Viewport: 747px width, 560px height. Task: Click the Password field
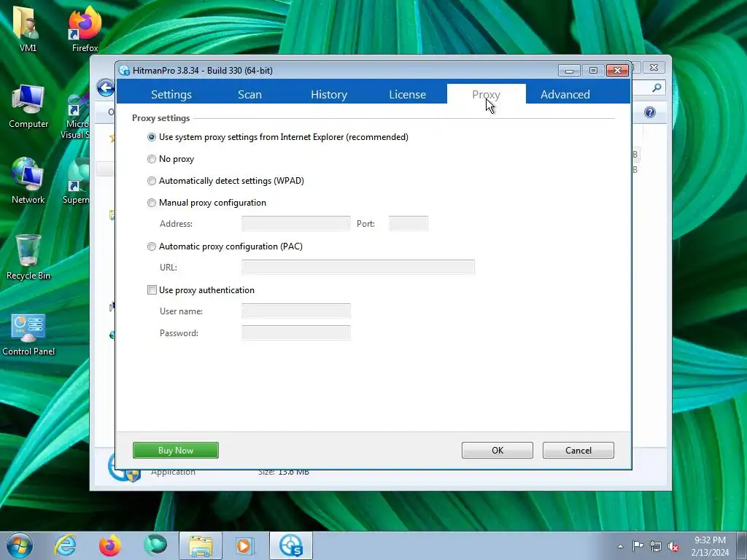pos(296,332)
